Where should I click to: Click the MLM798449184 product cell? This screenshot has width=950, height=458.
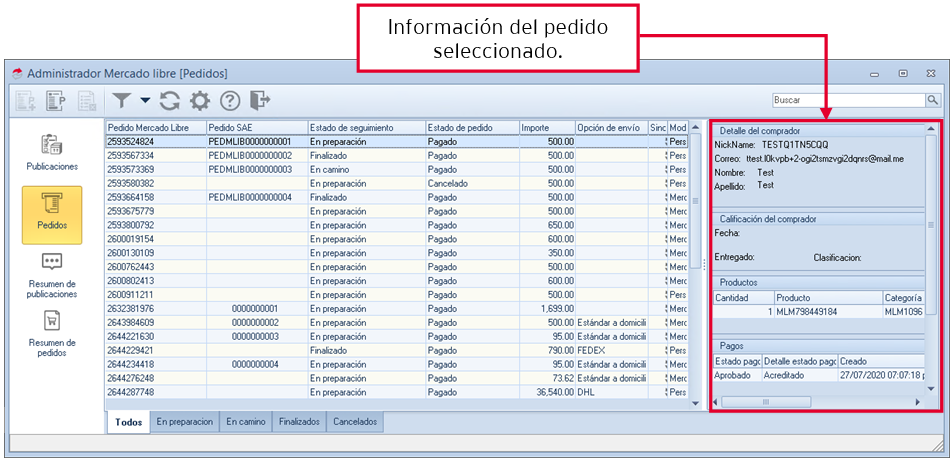(828, 311)
